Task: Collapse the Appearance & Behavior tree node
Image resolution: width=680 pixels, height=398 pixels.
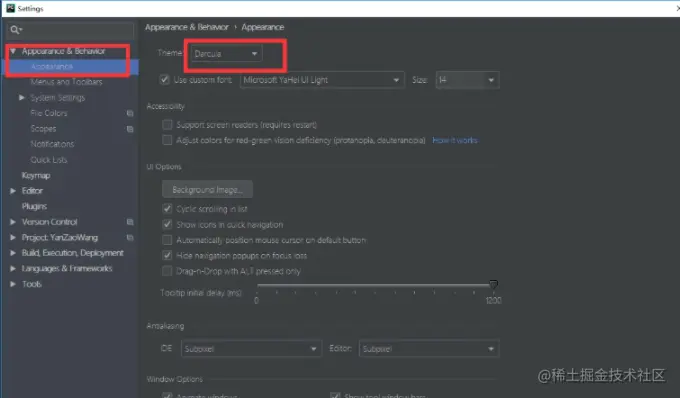Action: click(13, 51)
